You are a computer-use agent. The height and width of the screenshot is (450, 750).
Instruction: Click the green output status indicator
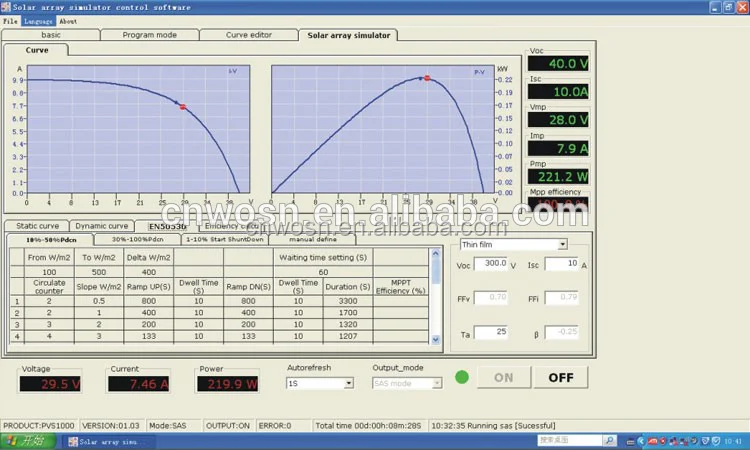pyautogui.click(x=461, y=377)
